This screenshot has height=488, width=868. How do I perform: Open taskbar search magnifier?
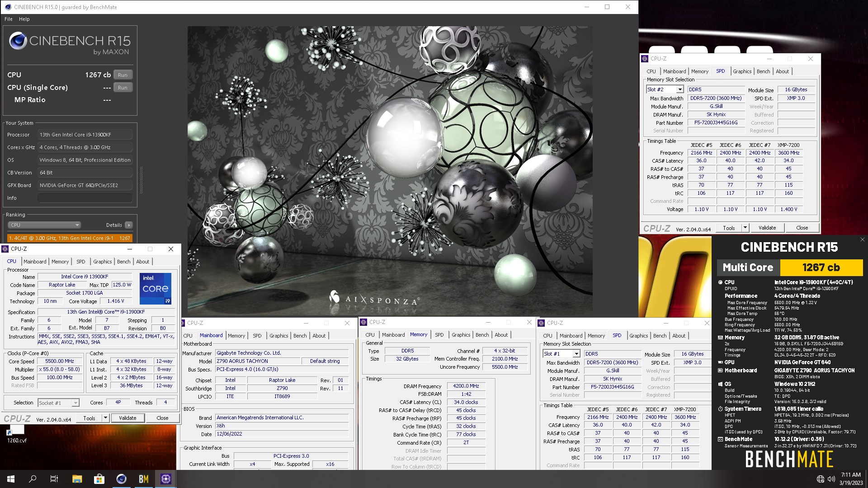[33, 479]
